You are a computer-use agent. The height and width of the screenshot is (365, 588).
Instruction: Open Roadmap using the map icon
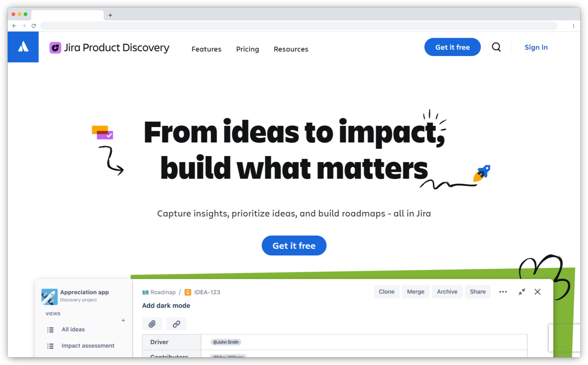click(146, 292)
